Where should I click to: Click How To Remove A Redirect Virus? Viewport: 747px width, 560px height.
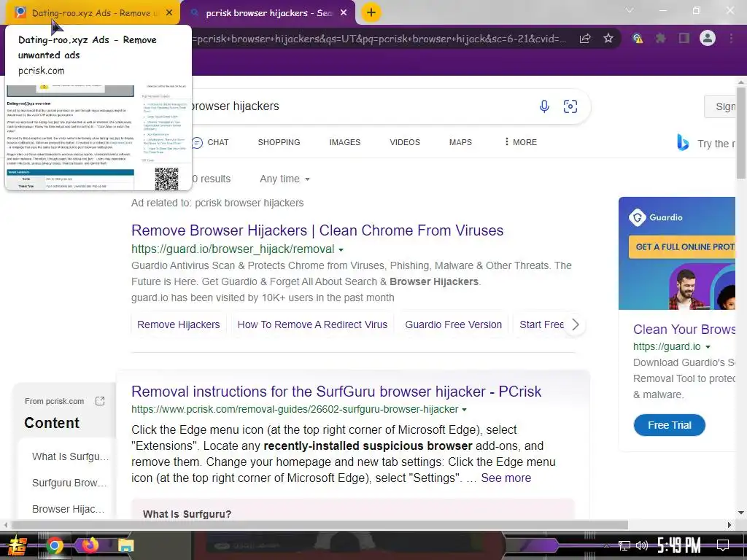312,324
